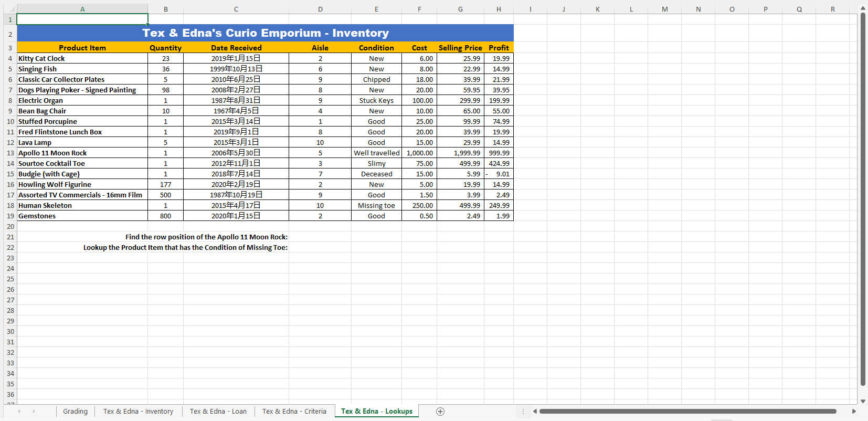Click the Product Item header cell
This screenshot has width=868, height=421.
click(x=82, y=48)
